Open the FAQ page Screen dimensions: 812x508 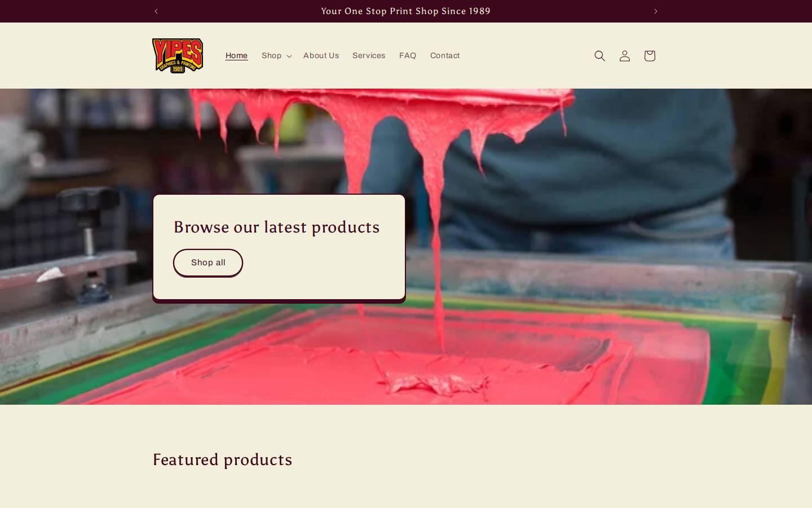point(407,55)
